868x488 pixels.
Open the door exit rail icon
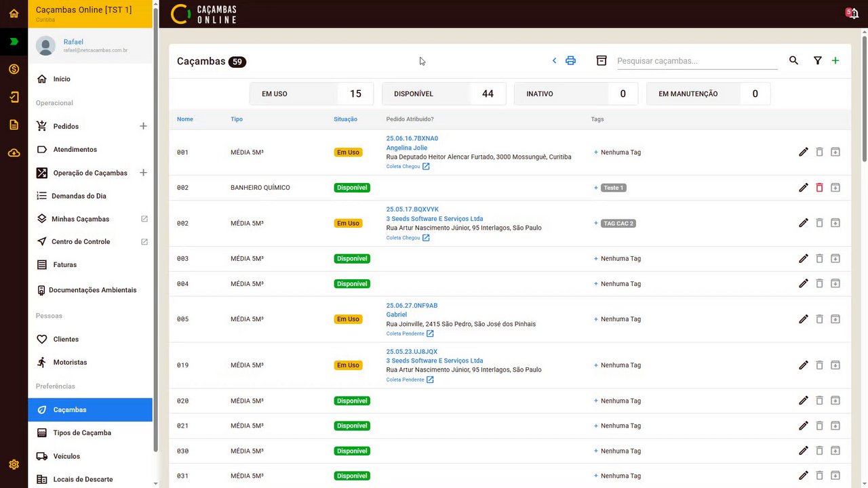tap(14, 97)
